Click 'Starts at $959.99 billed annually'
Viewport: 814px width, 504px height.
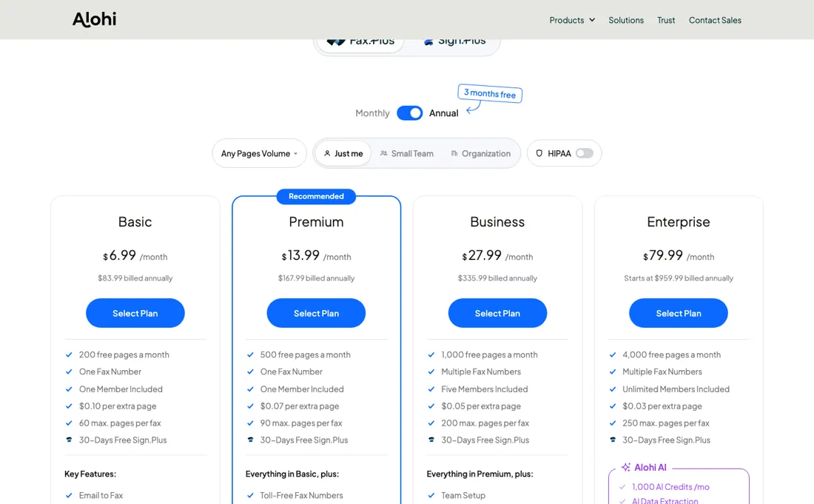[x=679, y=278]
